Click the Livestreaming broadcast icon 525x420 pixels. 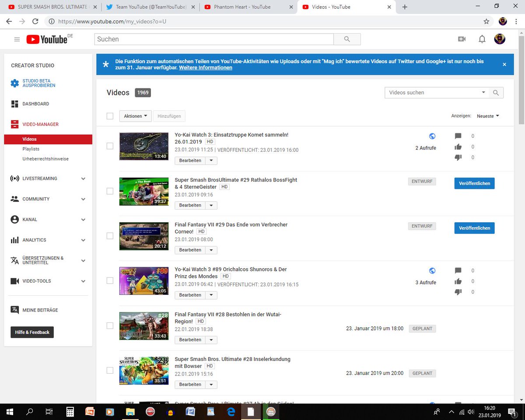tap(15, 178)
